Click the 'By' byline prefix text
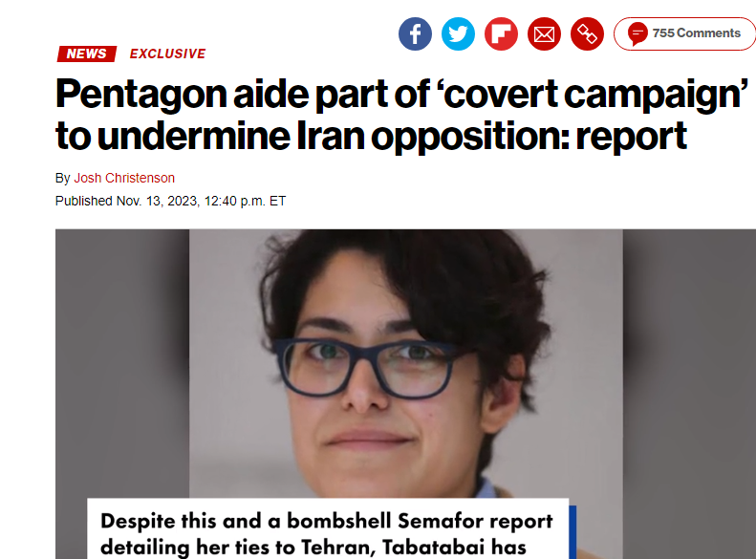Viewport: 756px width, 559px height. pyautogui.click(x=63, y=178)
